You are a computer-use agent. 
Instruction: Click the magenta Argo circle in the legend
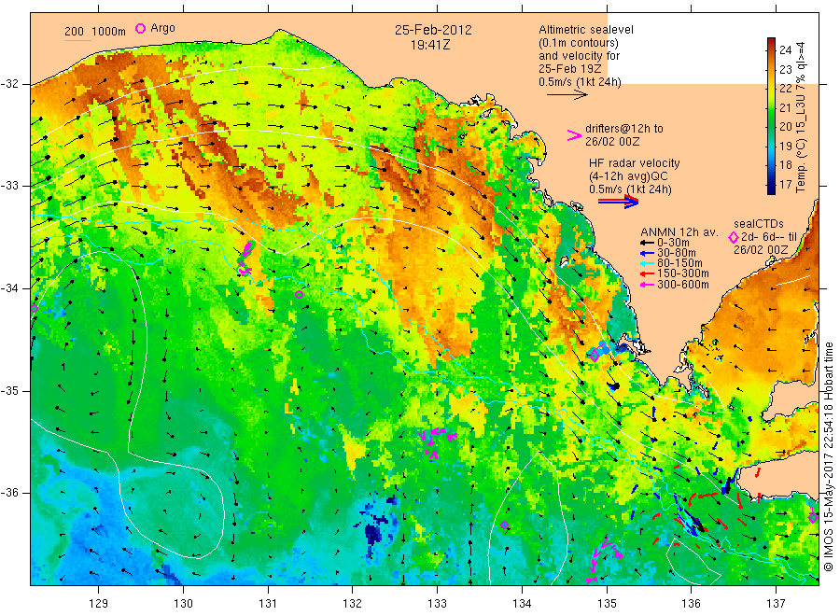pyautogui.click(x=140, y=28)
